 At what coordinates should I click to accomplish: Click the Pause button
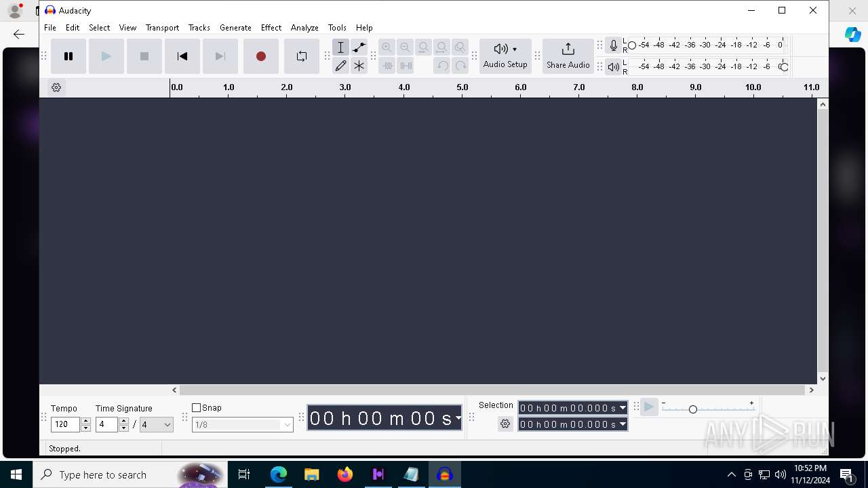(68, 56)
